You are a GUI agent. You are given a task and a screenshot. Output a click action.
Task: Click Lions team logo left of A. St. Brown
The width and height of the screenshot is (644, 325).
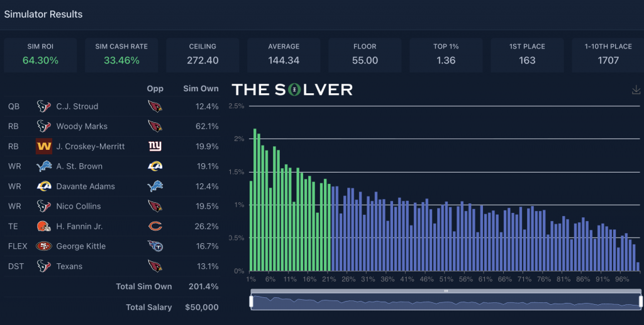click(43, 166)
